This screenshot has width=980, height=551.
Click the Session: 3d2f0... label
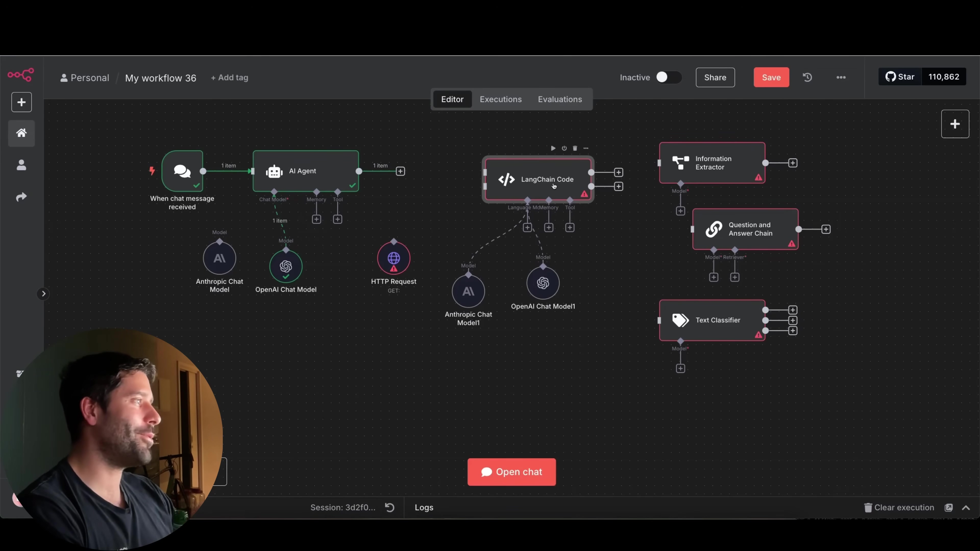click(343, 507)
